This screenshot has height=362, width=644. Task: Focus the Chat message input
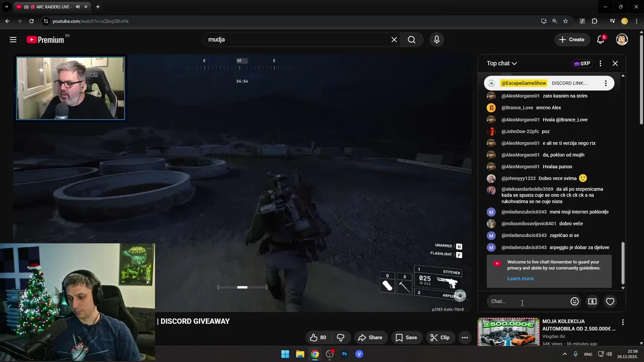coord(527,301)
